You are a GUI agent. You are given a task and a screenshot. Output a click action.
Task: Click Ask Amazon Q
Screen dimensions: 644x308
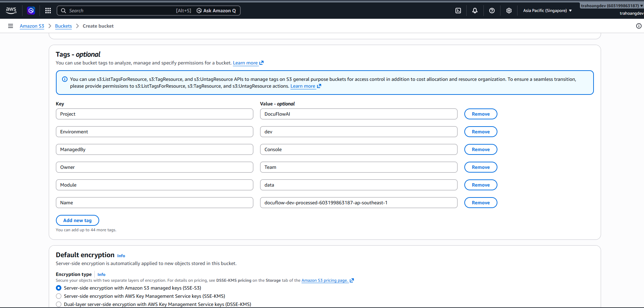point(216,11)
